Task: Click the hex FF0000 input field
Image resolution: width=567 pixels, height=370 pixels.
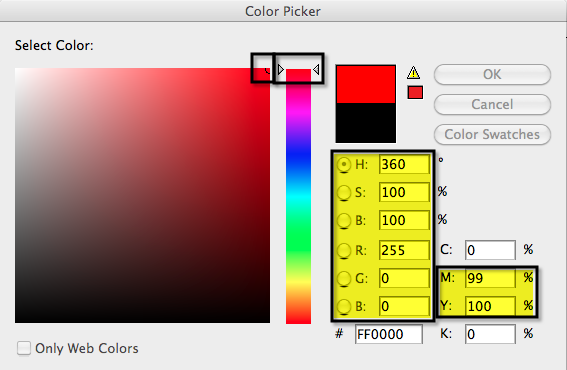Action: click(x=389, y=334)
